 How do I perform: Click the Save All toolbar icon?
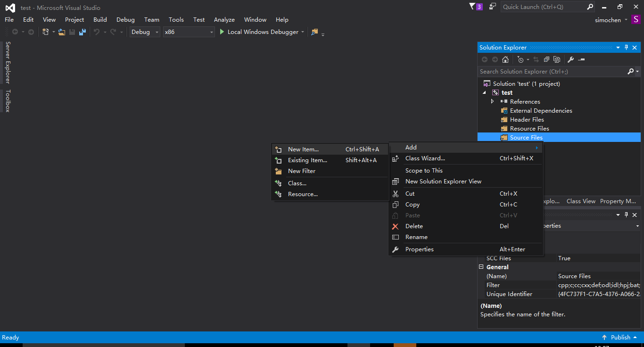(83, 32)
